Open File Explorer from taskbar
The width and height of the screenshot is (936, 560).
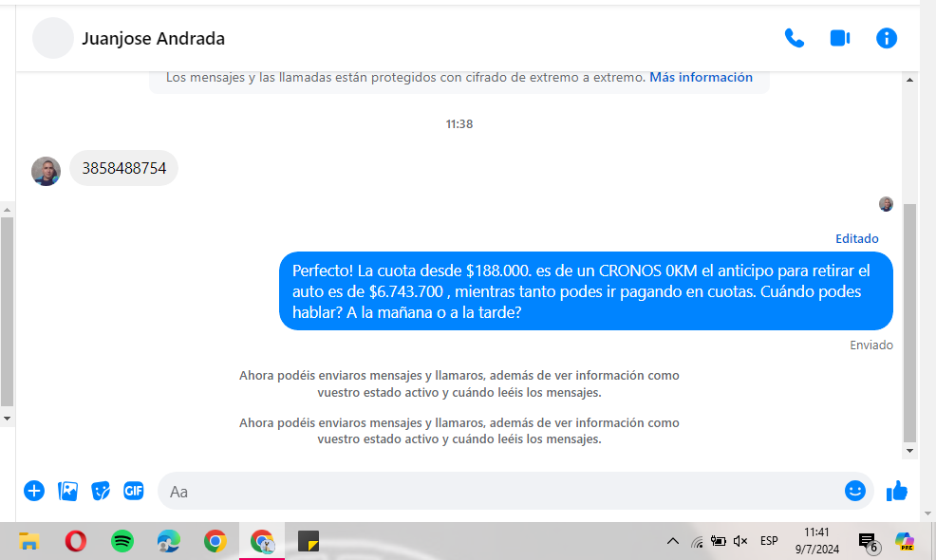pos(28,542)
